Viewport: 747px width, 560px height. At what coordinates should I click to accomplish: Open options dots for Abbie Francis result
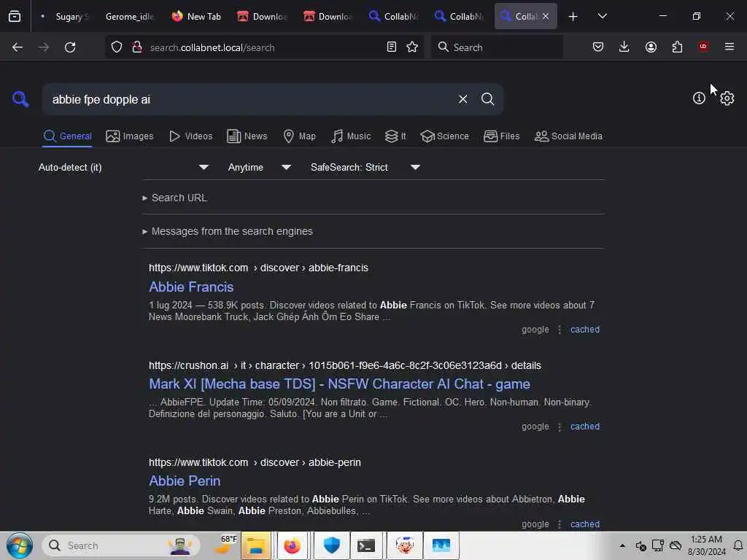pos(560,330)
